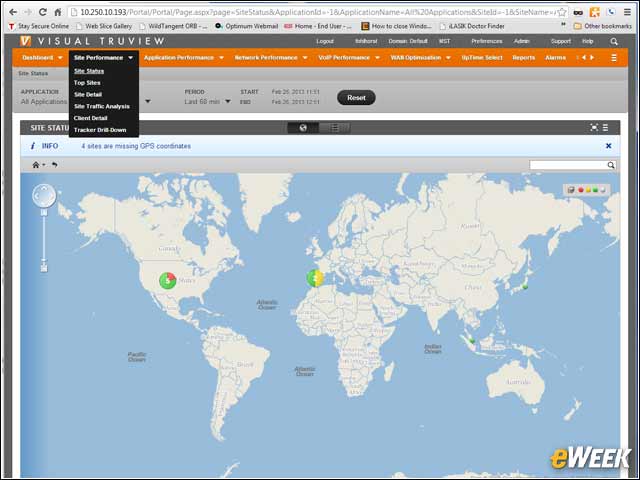
Task: Select Site Detail menu entry
Action: (88, 95)
